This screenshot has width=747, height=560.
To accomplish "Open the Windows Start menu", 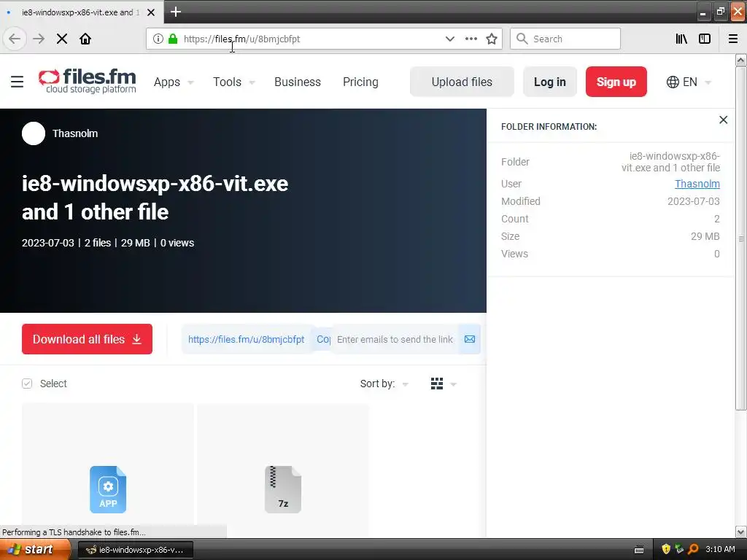I will pyautogui.click(x=34, y=550).
